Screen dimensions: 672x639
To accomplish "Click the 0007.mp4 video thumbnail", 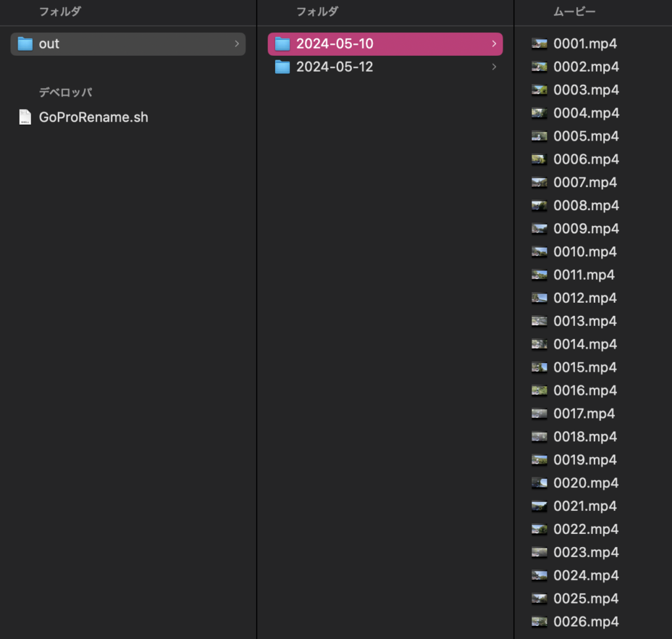I will tap(539, 183).
